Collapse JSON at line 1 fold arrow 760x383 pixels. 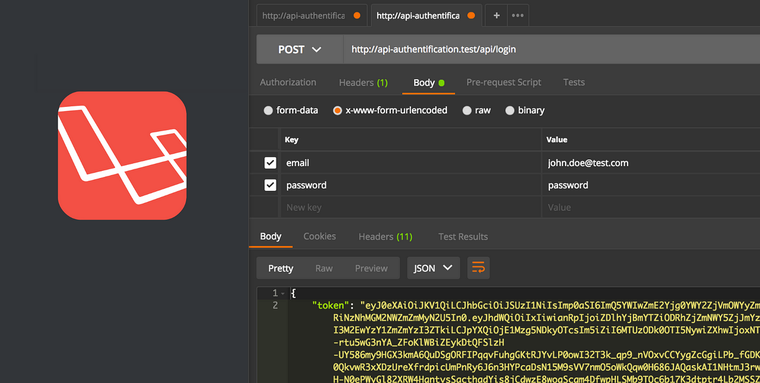[x=283, y=293]
